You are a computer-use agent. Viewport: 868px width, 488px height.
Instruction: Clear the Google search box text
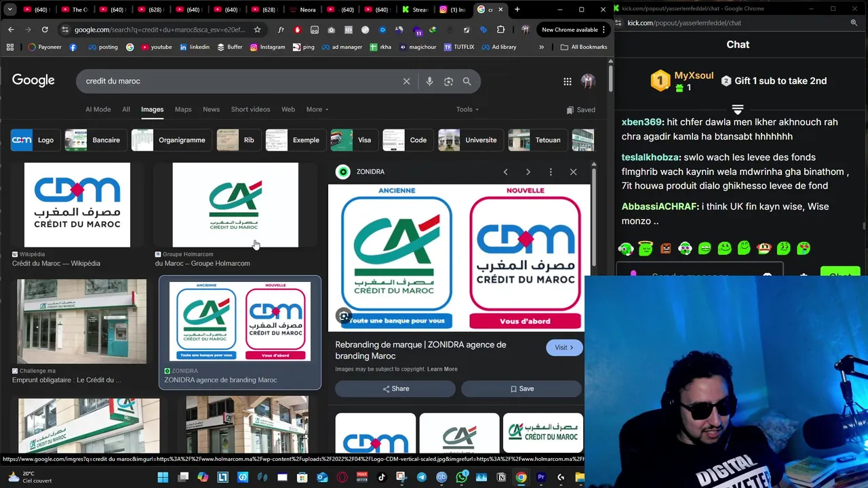click(x=406, y=81)
